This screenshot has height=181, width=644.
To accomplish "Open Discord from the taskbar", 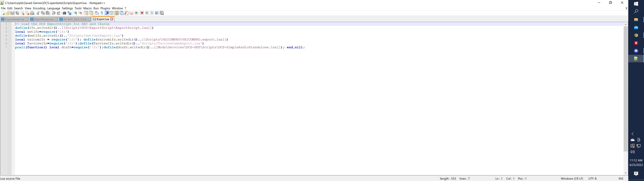I will (636, 51).
